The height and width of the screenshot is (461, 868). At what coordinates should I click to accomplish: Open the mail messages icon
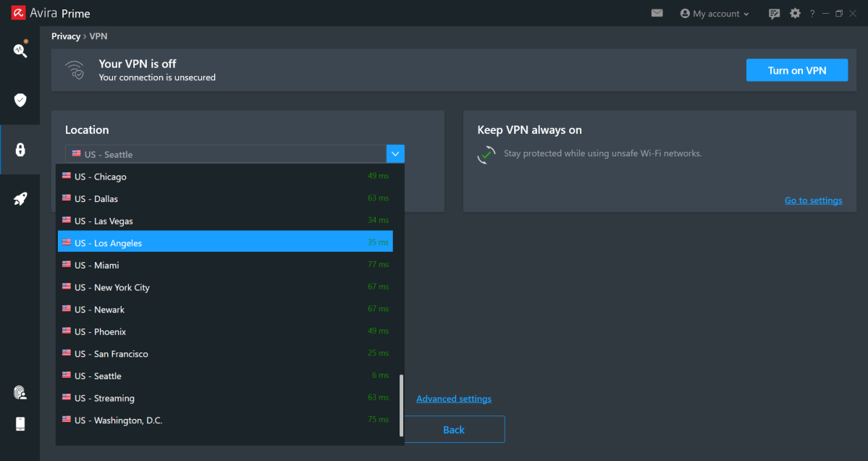[x=657, y=13]
